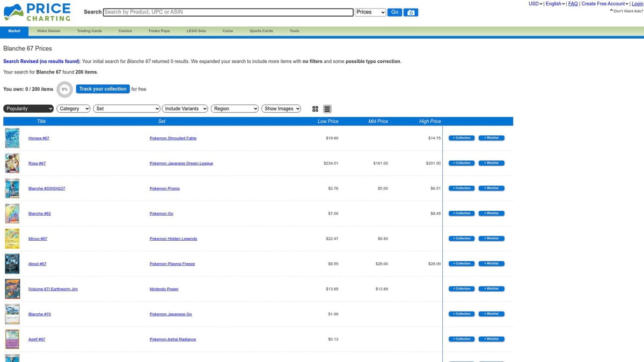Add Earthworm Jim to collection
Viewport: 644px width, 362px height.
462,289
